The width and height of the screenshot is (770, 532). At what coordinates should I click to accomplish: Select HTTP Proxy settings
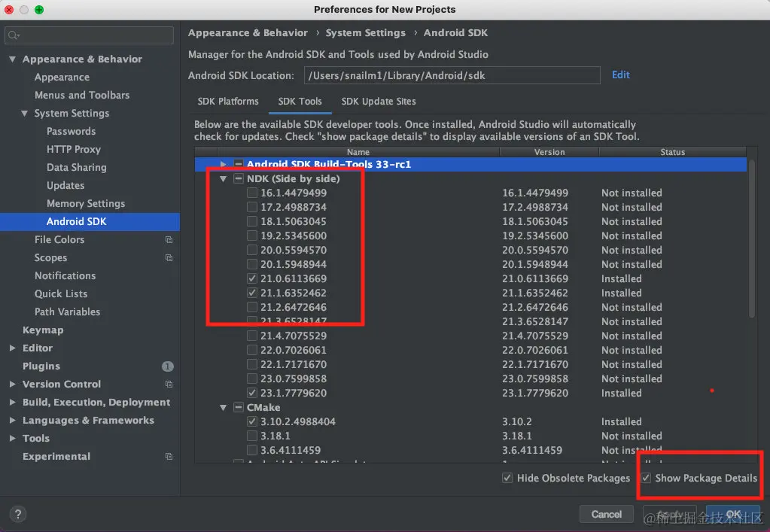click(x=74, y=149)
